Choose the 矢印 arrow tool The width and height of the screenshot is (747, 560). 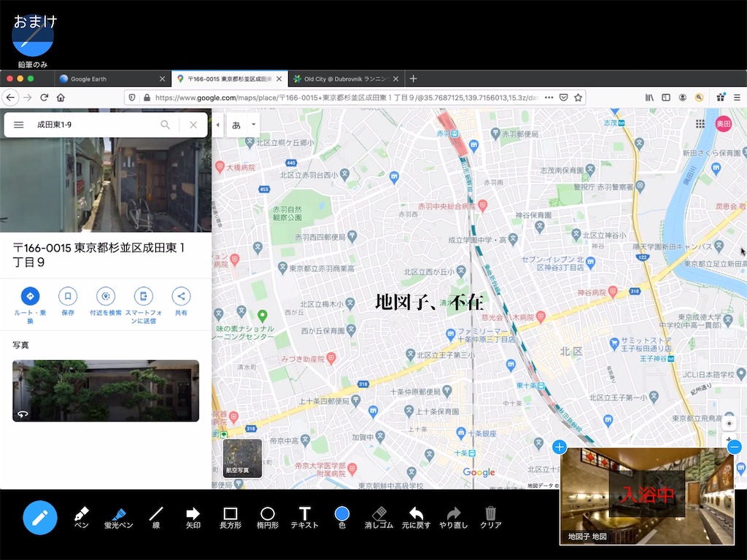click(193, 517)
